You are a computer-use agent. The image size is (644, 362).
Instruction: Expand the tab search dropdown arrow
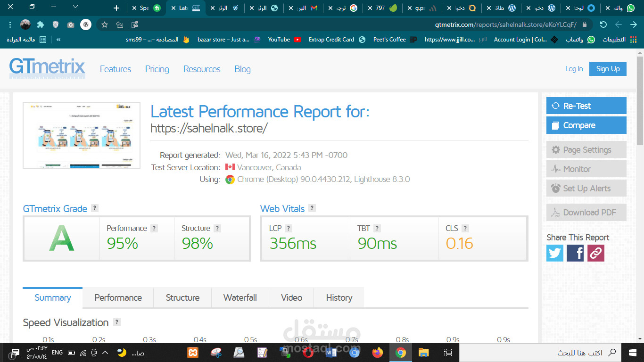pos(75,7)
